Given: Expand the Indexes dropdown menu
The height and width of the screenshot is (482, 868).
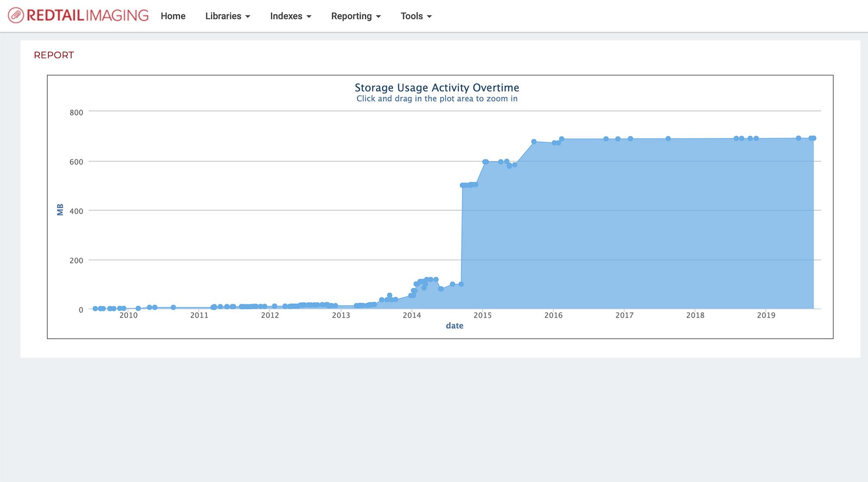Looking at the screenshot, I should coord(290,16).
